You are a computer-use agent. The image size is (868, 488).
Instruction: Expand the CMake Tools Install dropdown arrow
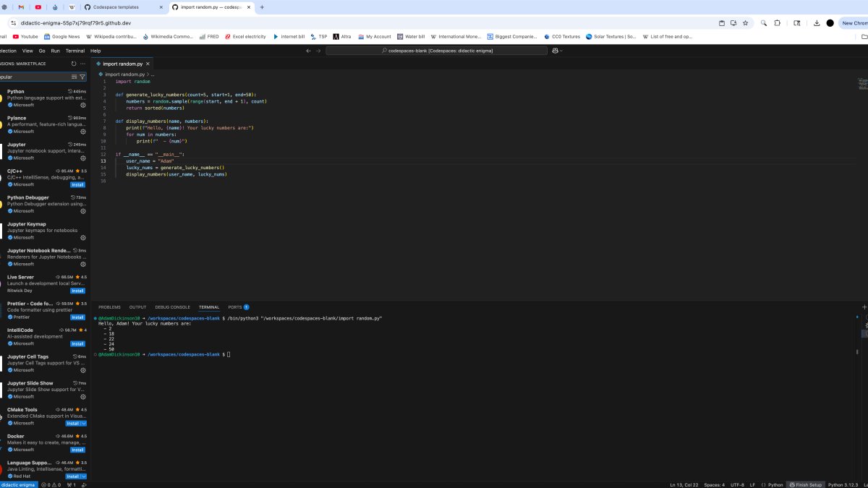click(84, 423)
